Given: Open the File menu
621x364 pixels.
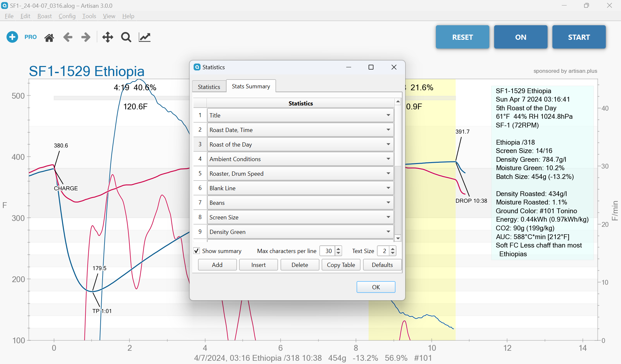Looking at the screenshot, I should tap(9, 16).
